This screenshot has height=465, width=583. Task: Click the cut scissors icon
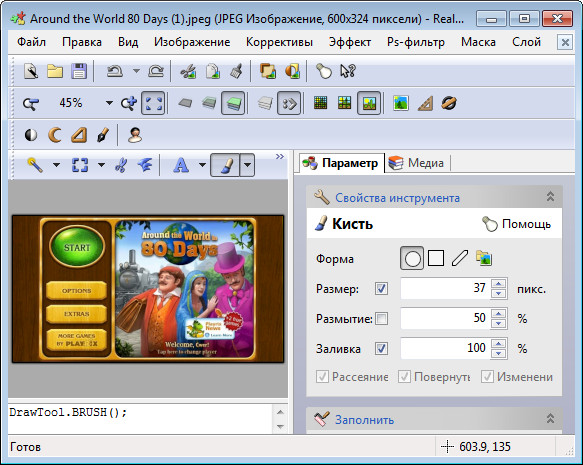[188, 71]
